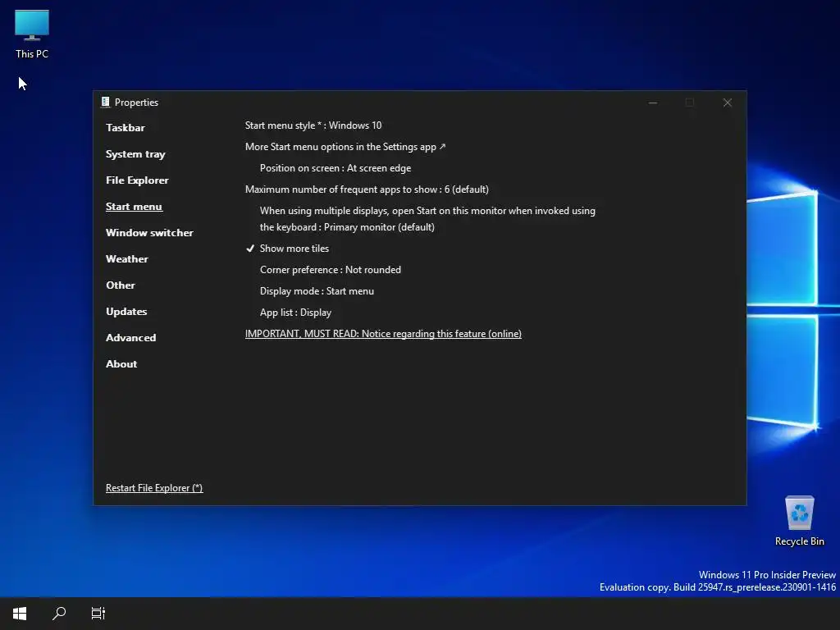Open the Updates section

pos(126,311)
